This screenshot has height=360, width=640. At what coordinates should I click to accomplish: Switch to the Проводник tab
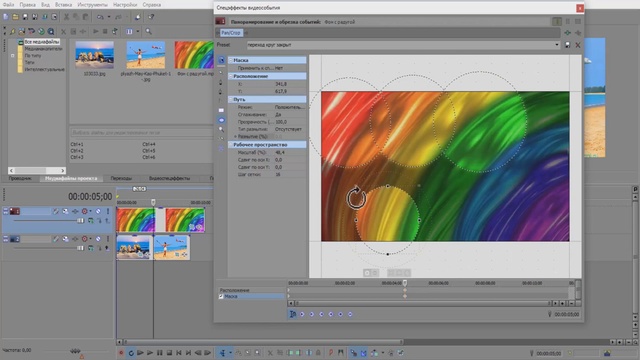[20, 178]
